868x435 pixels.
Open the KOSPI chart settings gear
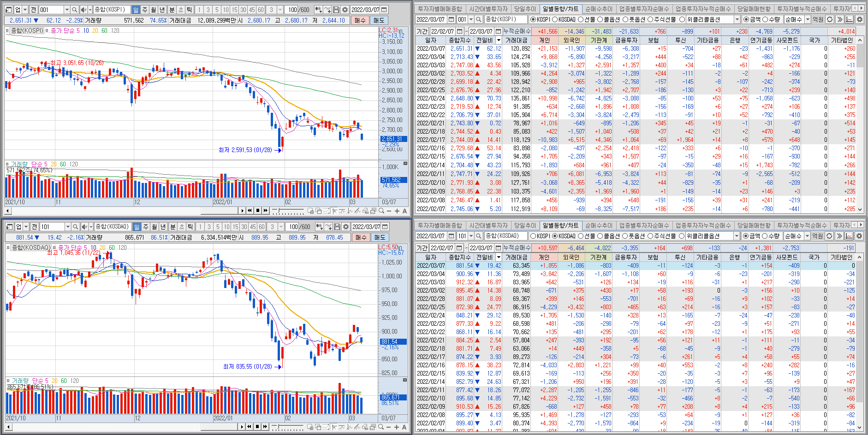pyautogui.click(x=345, y=10)
